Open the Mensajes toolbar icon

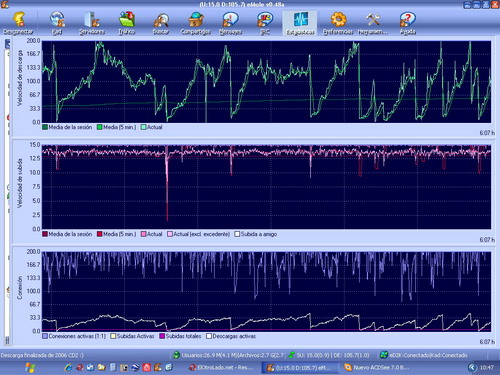[230, 19]
